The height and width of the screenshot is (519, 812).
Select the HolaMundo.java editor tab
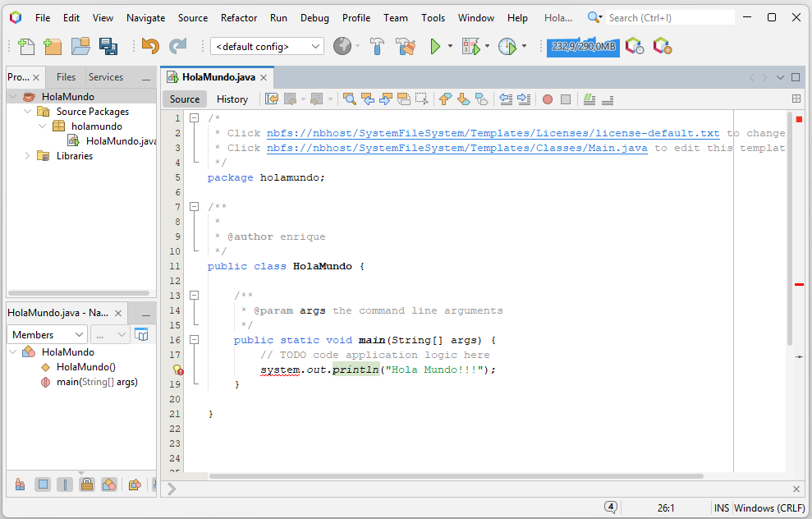pyautogui.click(x=218, y=77)
